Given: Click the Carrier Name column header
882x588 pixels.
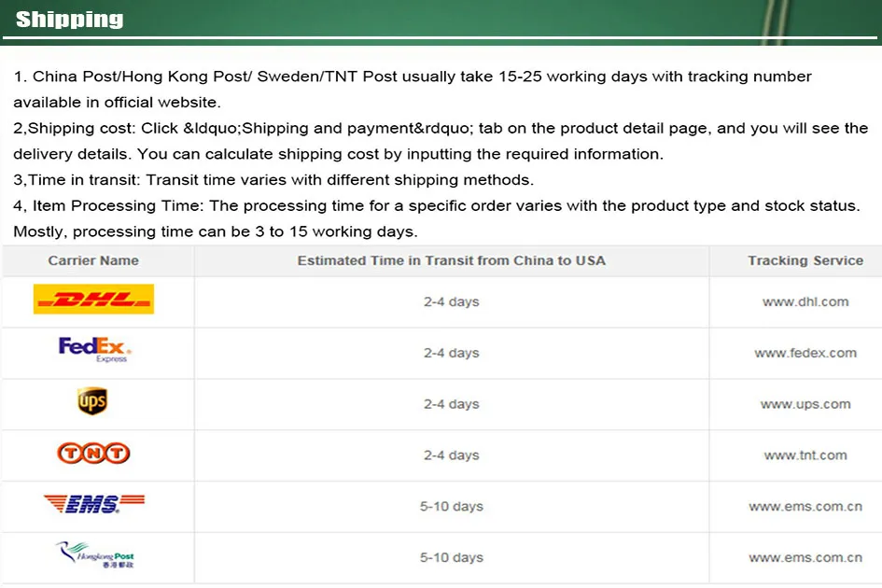Looking at the screenshot, I should (93, 260).
